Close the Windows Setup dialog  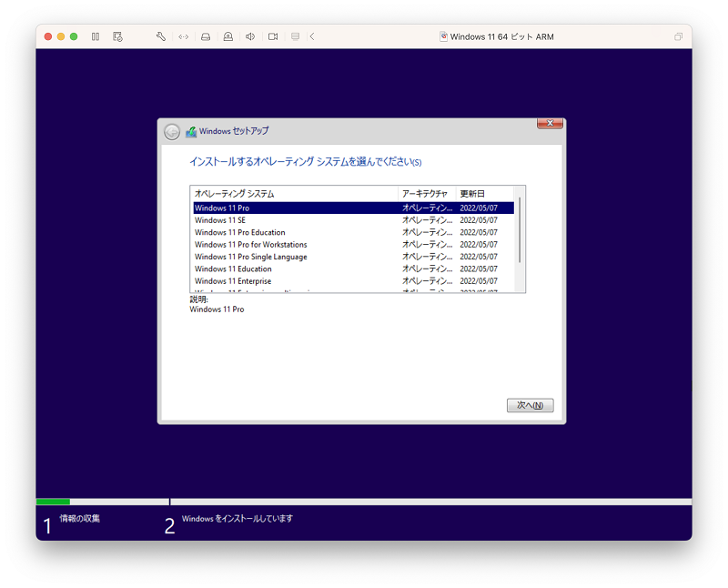coord(550,123)
